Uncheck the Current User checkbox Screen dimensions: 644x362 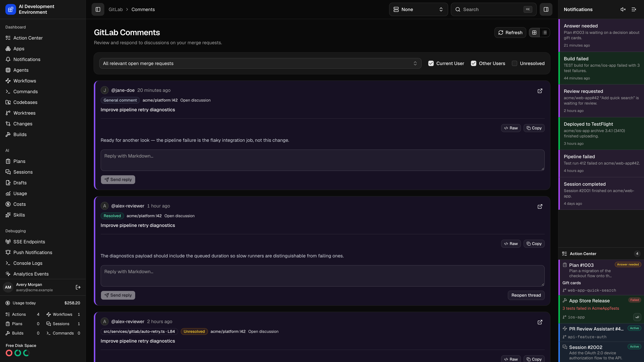(x=431, y=64)
